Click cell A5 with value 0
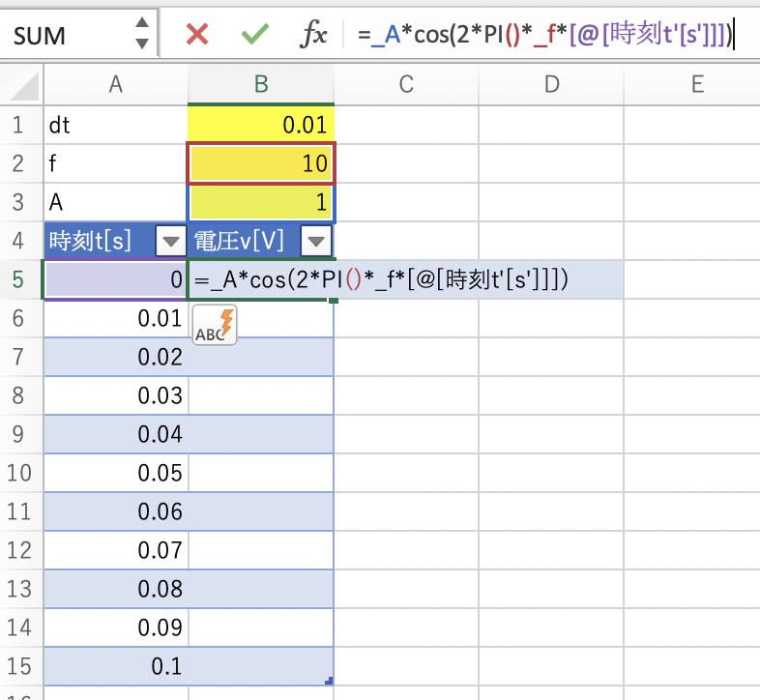Viewport: 760px width, 700px height. click(116, 279)
